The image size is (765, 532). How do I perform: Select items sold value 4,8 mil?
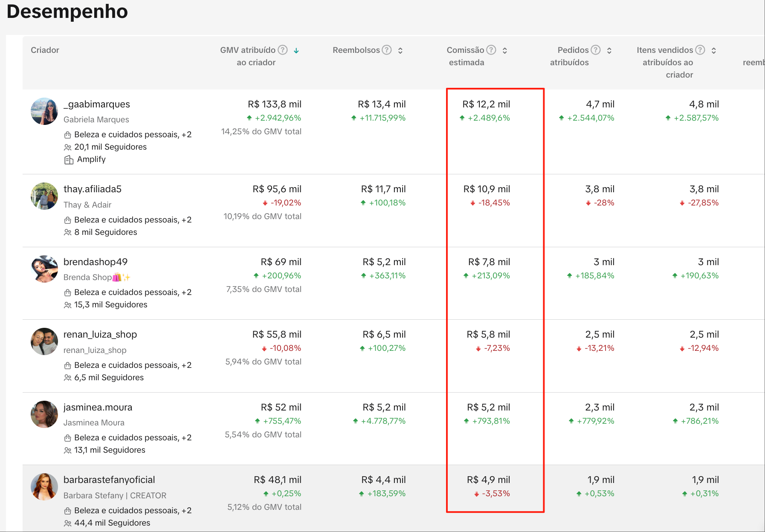tap(704, 104)
